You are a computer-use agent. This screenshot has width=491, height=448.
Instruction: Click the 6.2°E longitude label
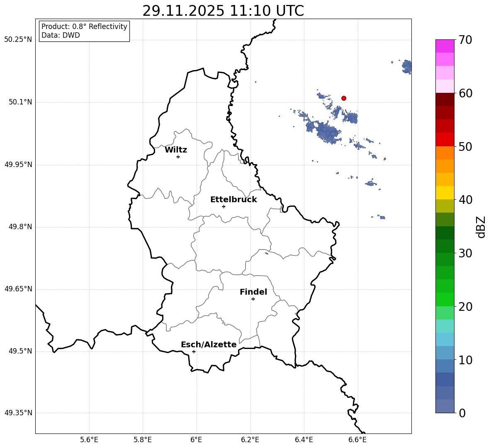250,440
